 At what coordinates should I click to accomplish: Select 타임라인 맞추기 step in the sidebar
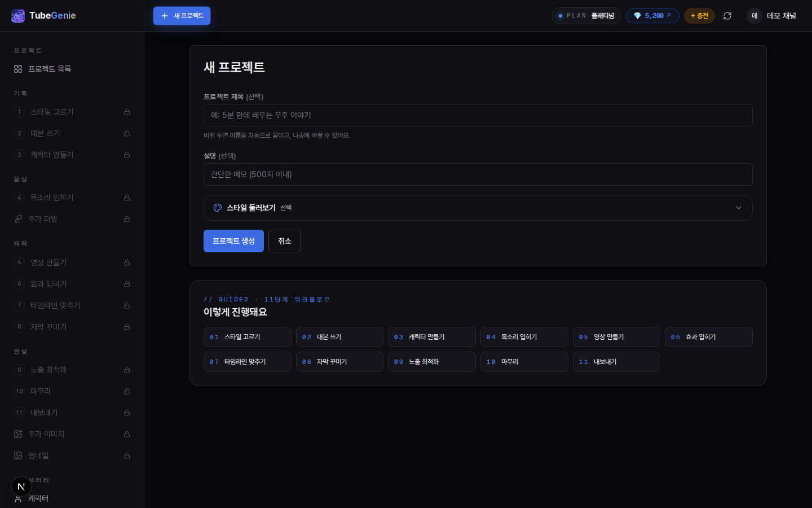(72, 305)
